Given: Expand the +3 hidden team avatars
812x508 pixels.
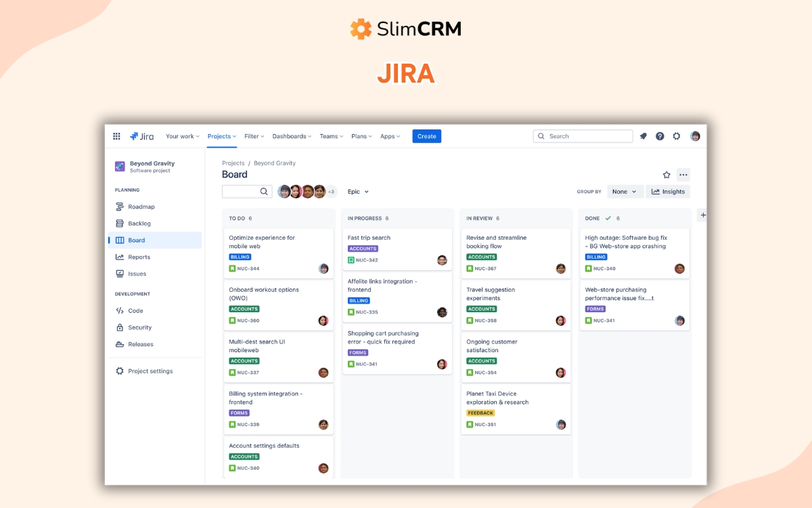Looking at the screenshot, I should 330,191.
